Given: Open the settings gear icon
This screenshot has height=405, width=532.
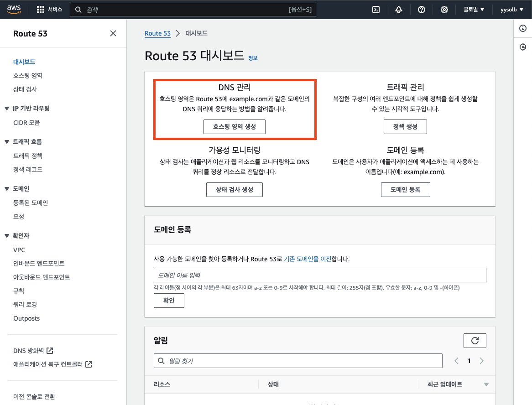Looking at the screenshot, I should click(444, 10).
